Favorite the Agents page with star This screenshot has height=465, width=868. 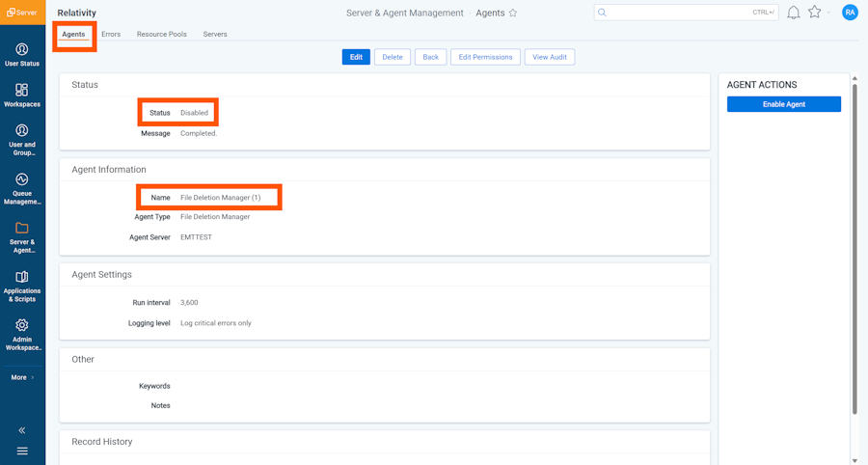point(513,14)
